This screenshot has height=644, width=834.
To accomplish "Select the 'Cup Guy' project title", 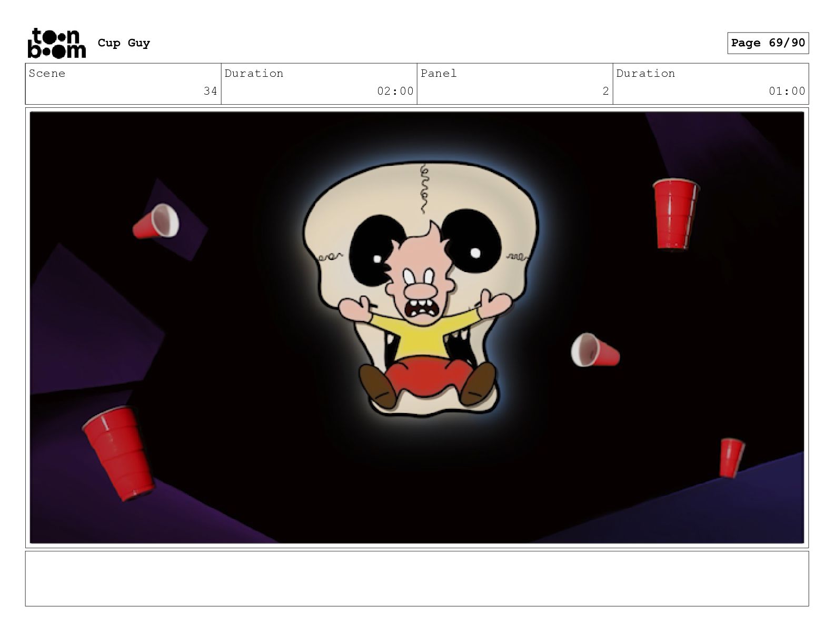I will point(124,43).
